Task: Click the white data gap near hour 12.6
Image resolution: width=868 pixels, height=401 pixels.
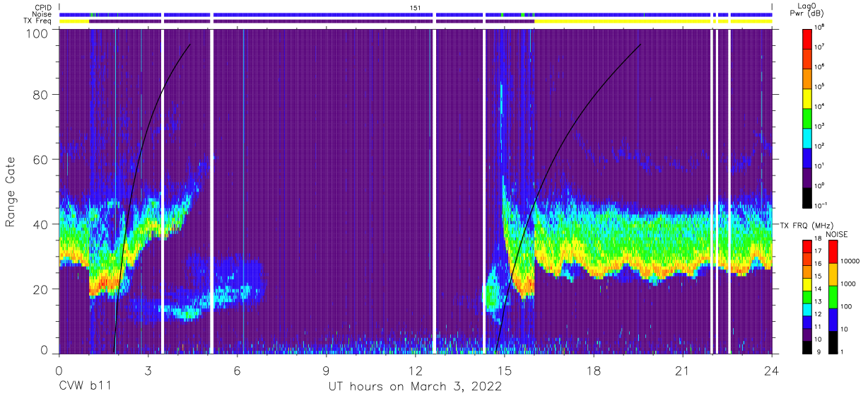Action: [x=434, y=191]
